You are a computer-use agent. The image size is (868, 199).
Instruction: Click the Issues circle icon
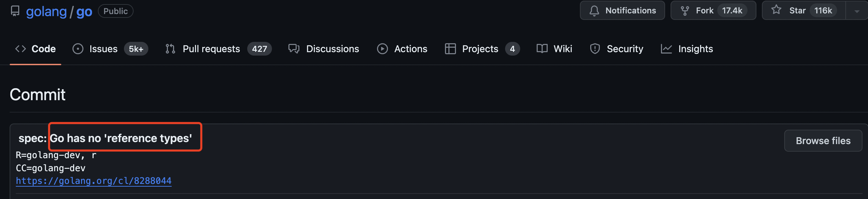[x=78, y=49]
